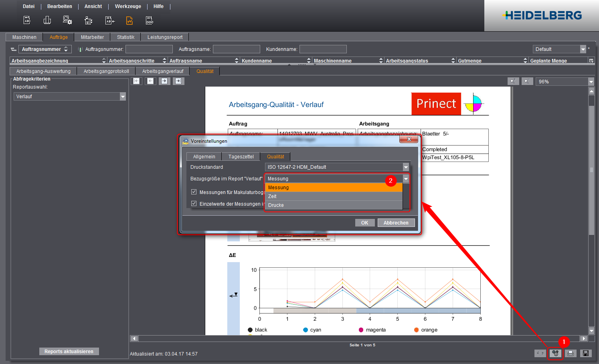The height and width of the screenshot is (364, 599).
Task: Close the Voreinstellungen dialog
Action: coord(409,139)
